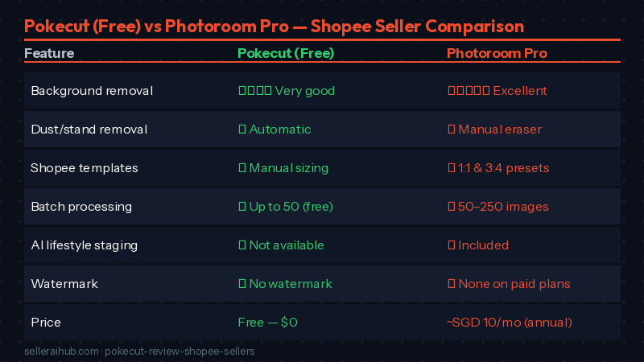Click the Free — $0 price text
Viewport: 644px width, 362px height.
coord(267,323)
